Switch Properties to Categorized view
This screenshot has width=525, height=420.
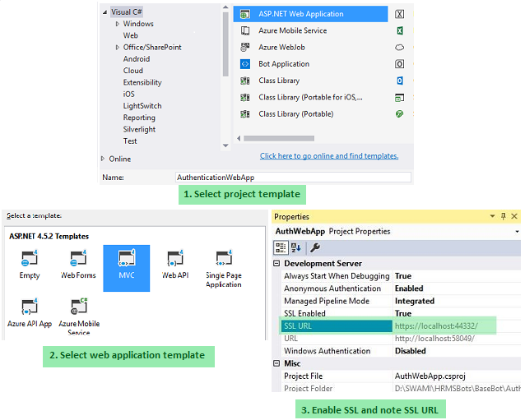tap(281, 247)
